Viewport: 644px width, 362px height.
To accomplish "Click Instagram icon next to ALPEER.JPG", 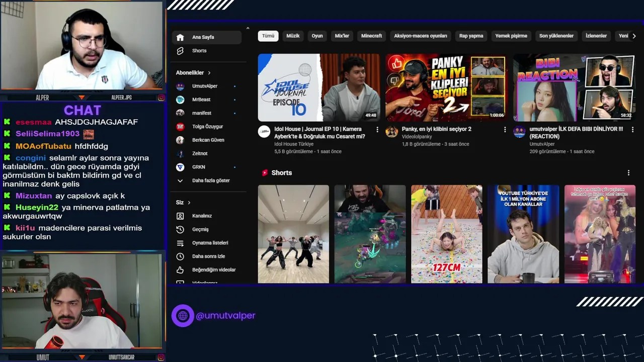I will (x=161, y=98).
